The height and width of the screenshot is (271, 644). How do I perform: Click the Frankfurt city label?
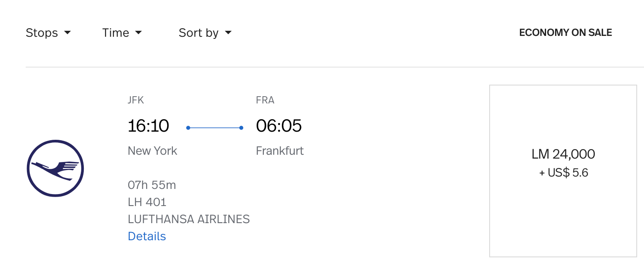tap(280, 151)
